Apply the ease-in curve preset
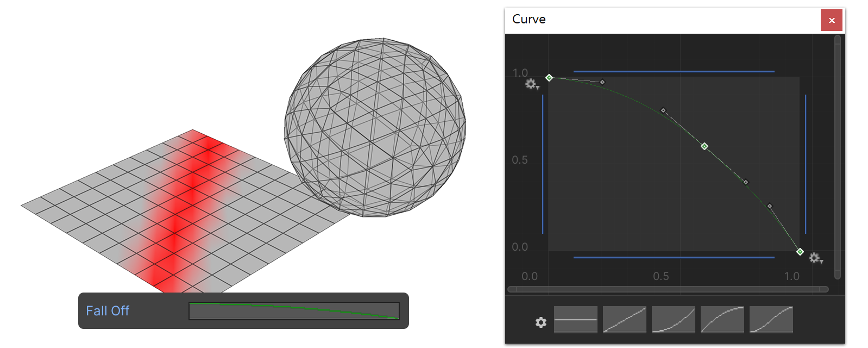The width and height of the screenshot is (868, 348). click(673, 320)
